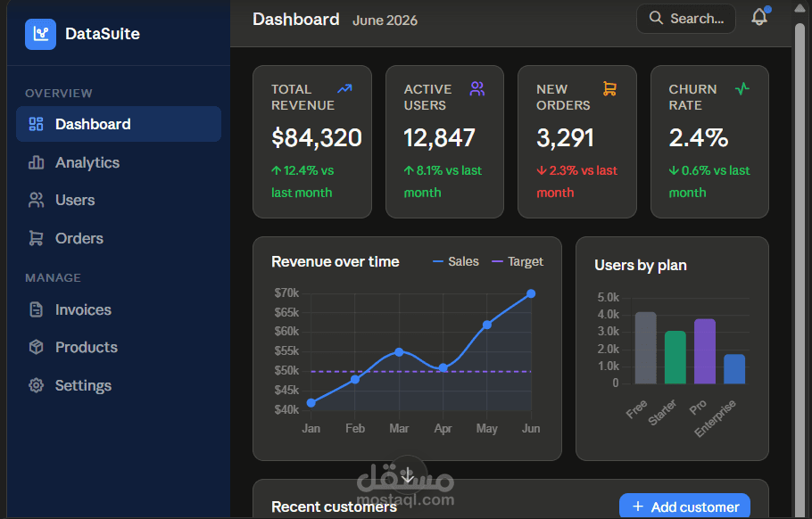Click the 'Users by plan' heading

click(641, 266)
